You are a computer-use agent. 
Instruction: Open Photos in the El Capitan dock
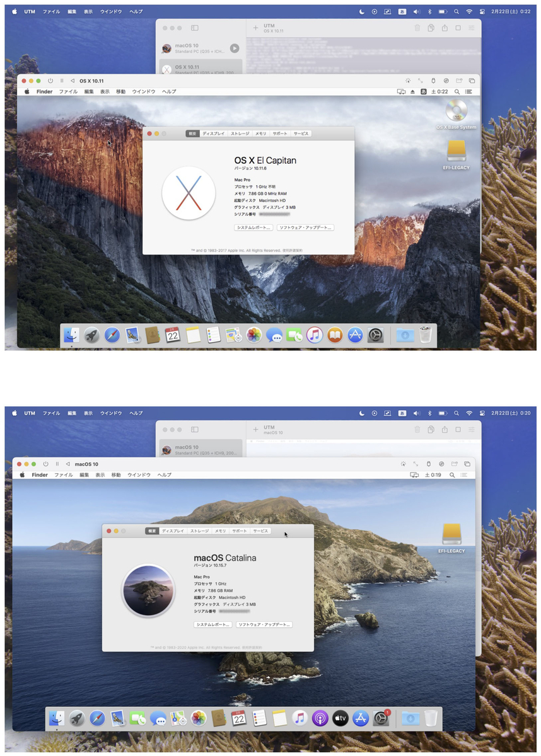pos(254,335)
